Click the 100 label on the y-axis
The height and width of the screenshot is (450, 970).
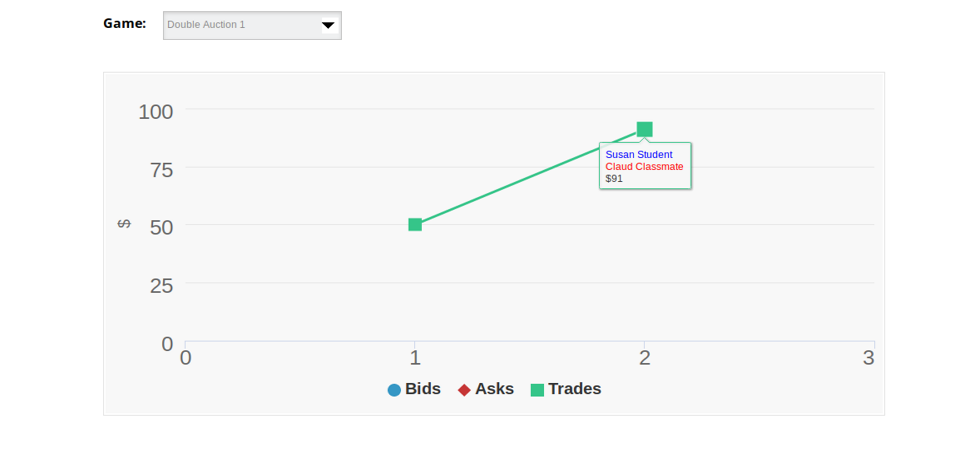pos(156,112)
